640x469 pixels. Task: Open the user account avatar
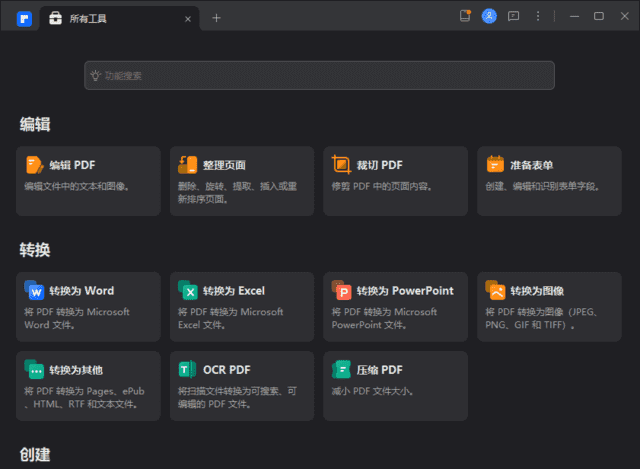489,16
